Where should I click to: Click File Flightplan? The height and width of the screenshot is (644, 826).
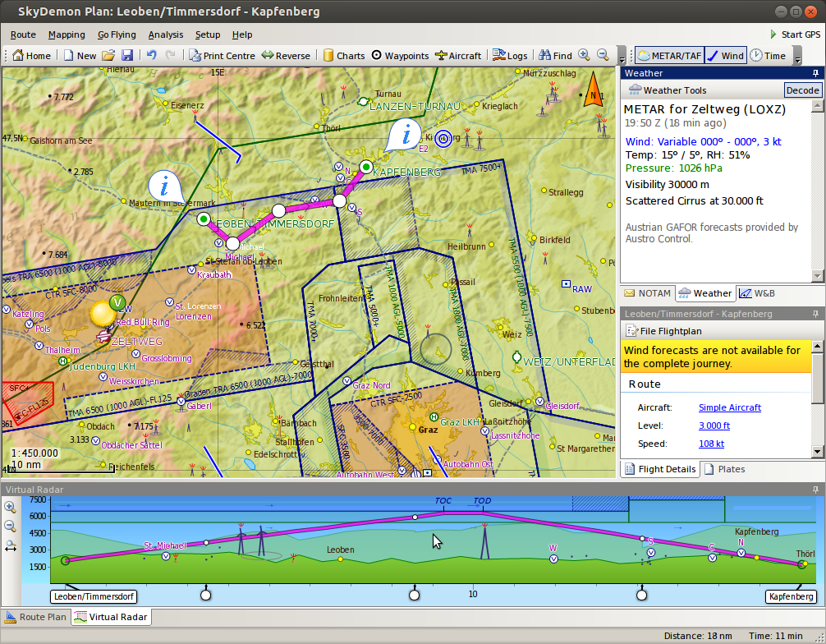coord(663,331)
